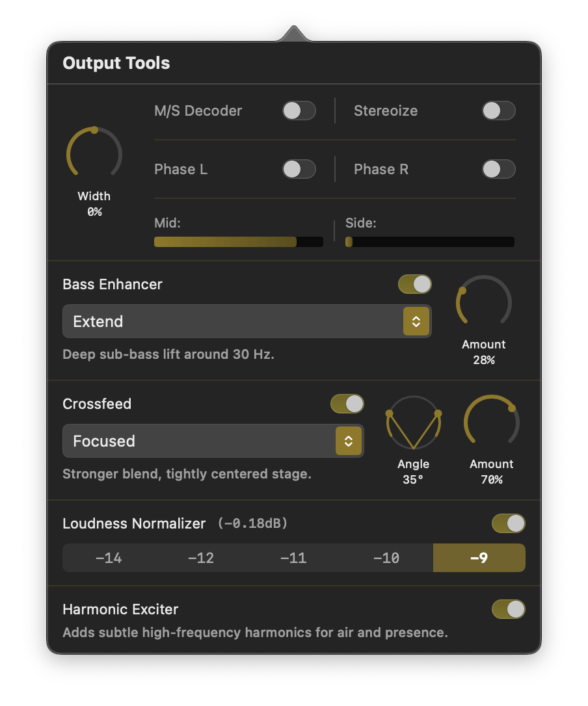Select the -14 loudness target
This screenshot has height=706, width=588.
click(x=109, y=558)
